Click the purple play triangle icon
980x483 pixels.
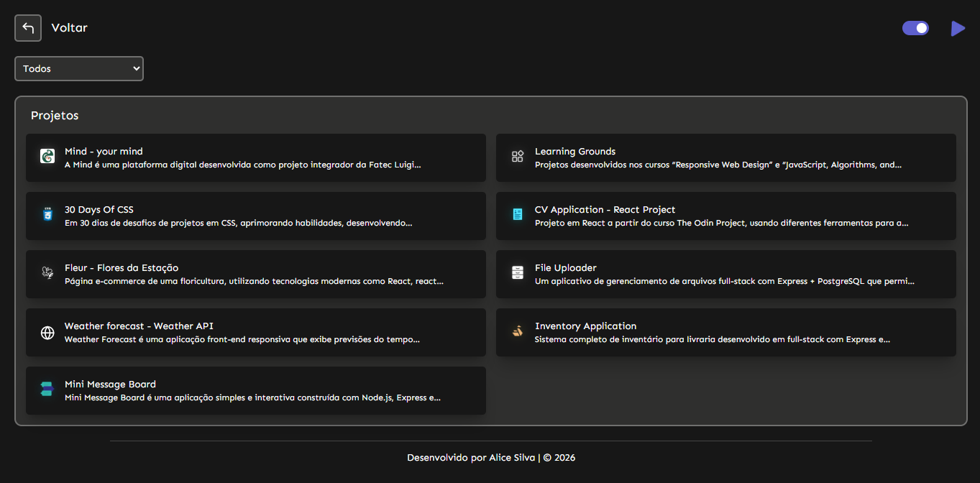click(958, 29)
